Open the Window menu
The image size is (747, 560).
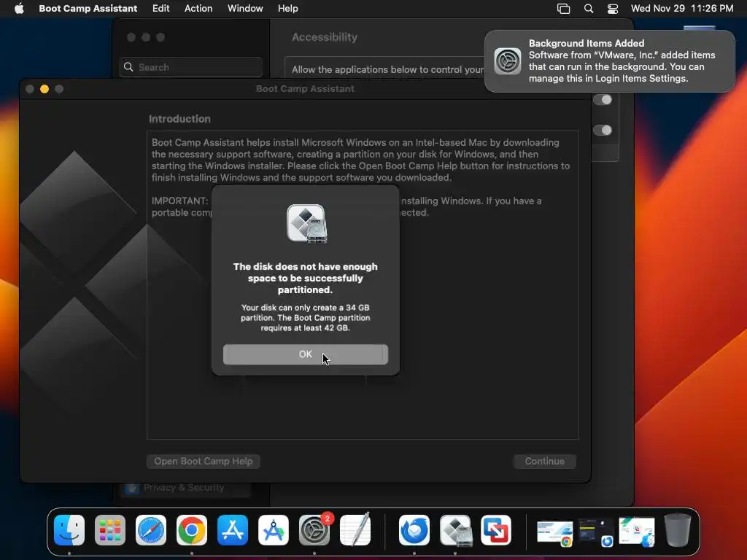(x=245, y=9)
